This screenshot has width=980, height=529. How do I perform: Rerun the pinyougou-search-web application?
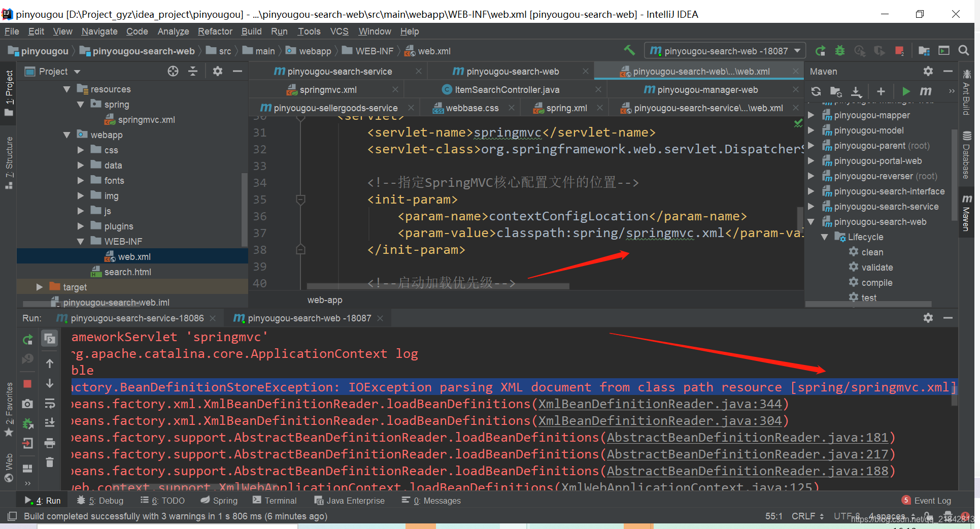pos(27,339)
